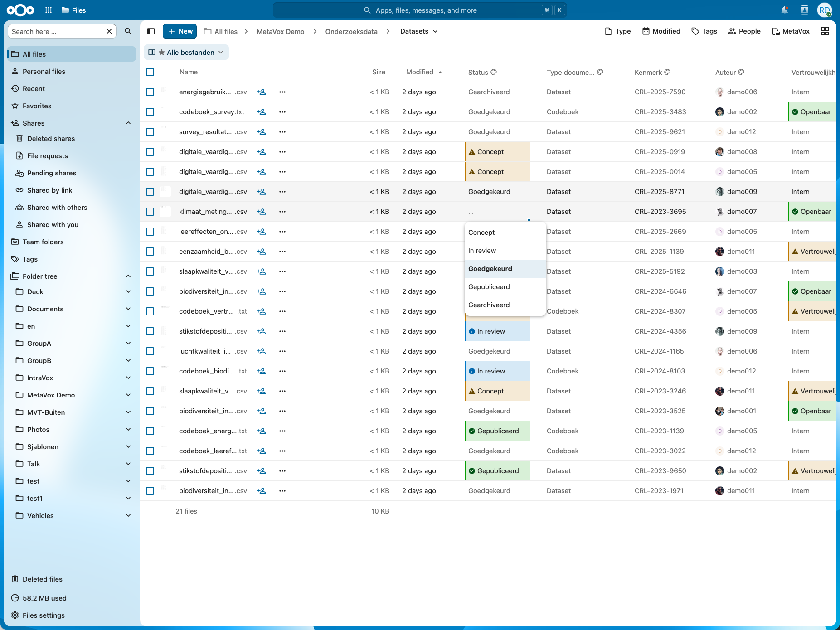Collapse the Shares section chevron
The height and width of the screenshot is (630, 840).
tap(128, 123)
